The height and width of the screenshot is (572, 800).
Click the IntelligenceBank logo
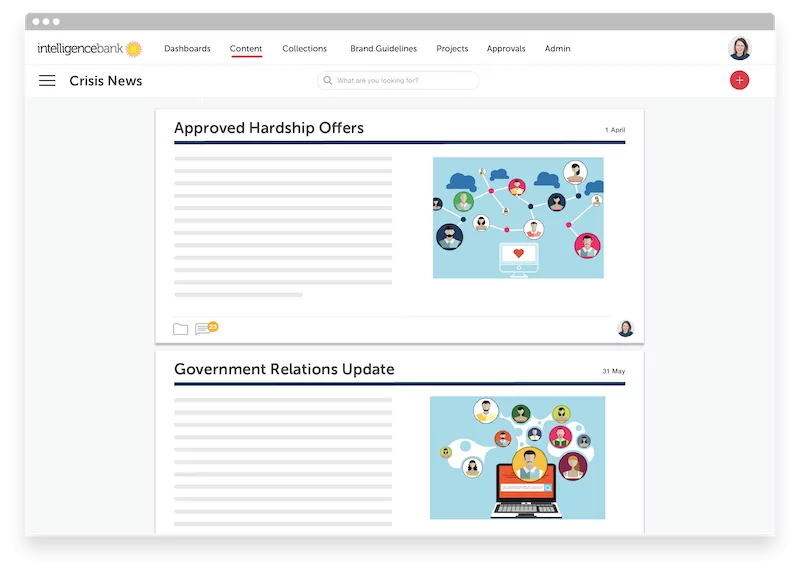click(x=89, y=48)
